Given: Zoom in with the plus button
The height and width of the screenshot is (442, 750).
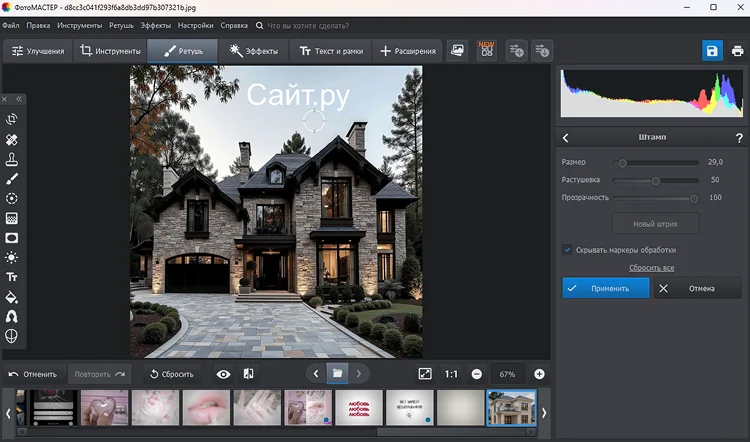Looking at the screenshot, I should click(x=539, y=374).
